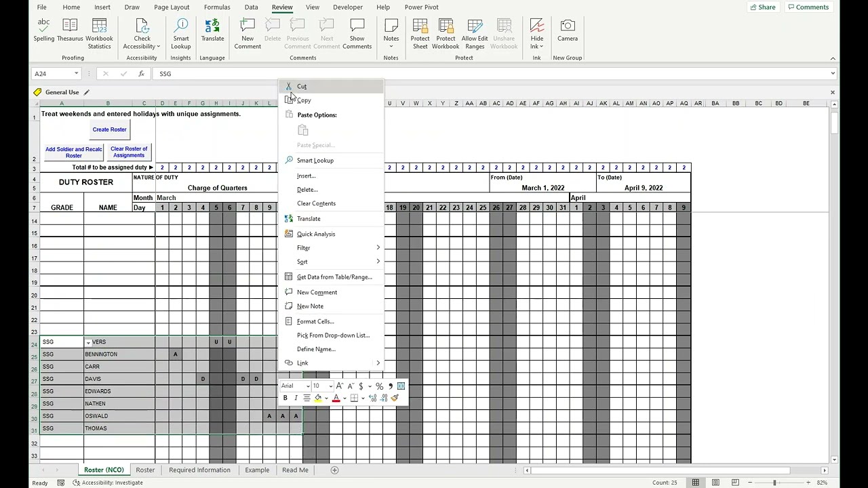Open the Arial font name dropdown
The image size is (868, 488).
[x=308, y=386]
